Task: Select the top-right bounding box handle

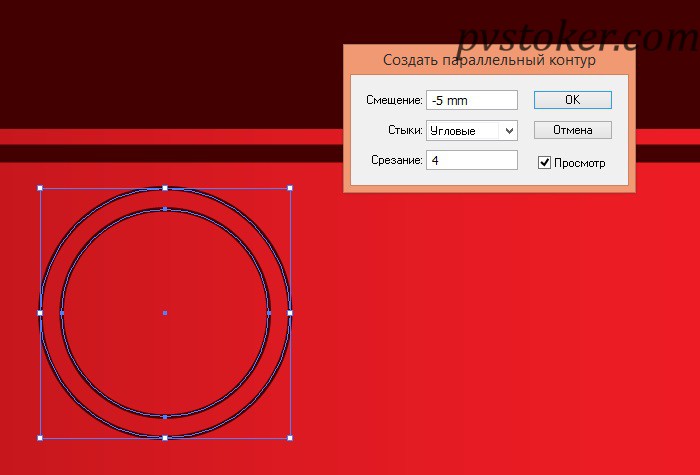Action: (x=290, y=188)
